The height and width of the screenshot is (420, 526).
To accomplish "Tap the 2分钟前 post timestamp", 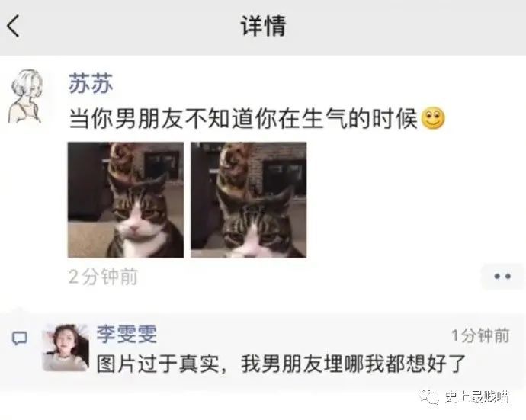I will point(103,277).
